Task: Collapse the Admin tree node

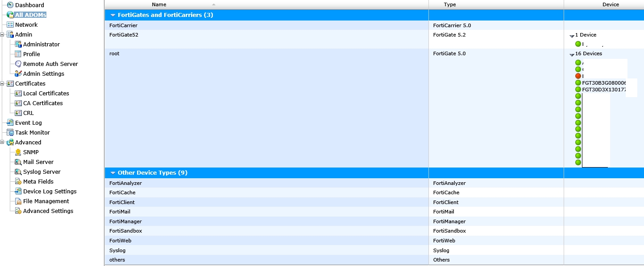Action: click(x=2, y=34)
